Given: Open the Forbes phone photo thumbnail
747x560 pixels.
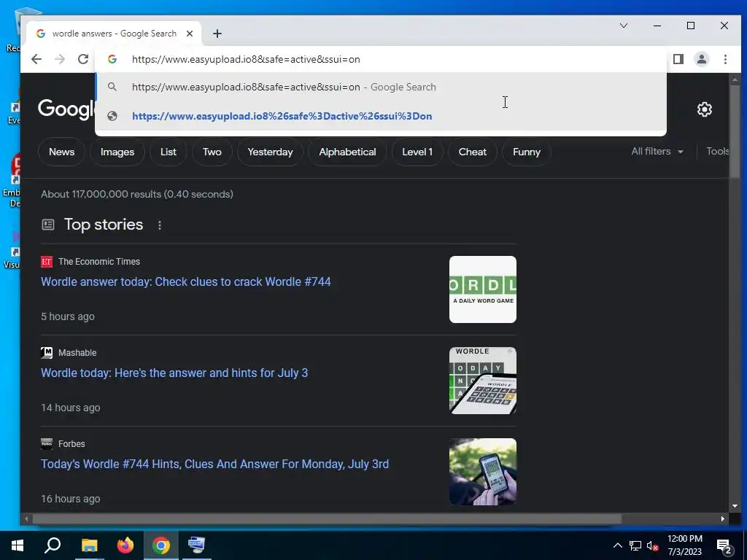Looking at the screenshot, I should [483, 472].
